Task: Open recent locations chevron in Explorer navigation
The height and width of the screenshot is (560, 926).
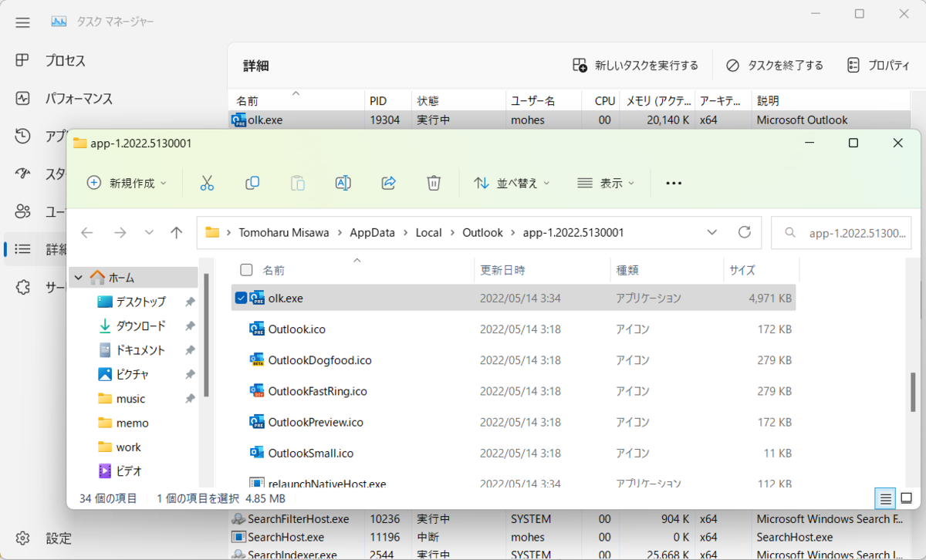Action: pyautogui.click(x=149, y=232)
